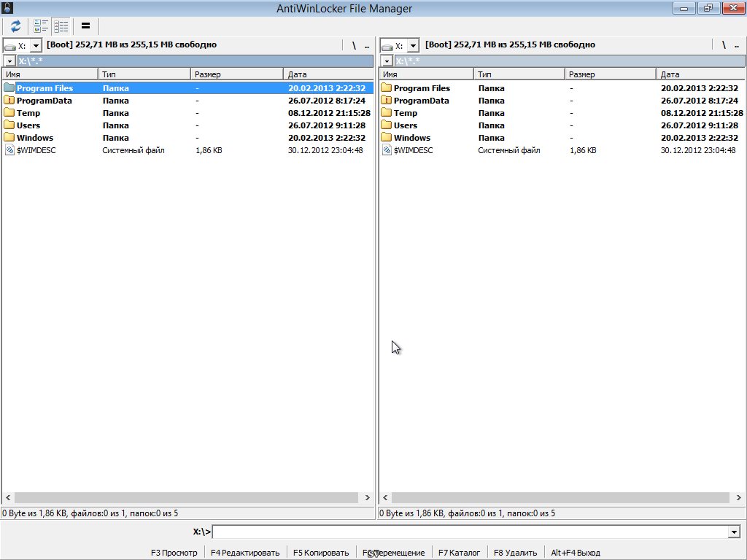Viewport: 747px width, 560px height.
Task: Switch to detailed list view icon
Action: tap(61, 26)
